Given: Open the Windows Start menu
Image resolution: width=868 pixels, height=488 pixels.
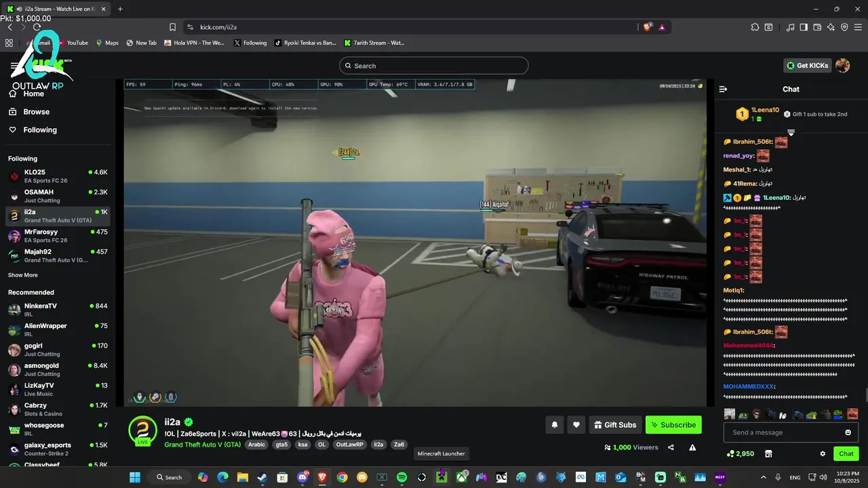Looking at the screenshot, I should click(x=135, y=477).
